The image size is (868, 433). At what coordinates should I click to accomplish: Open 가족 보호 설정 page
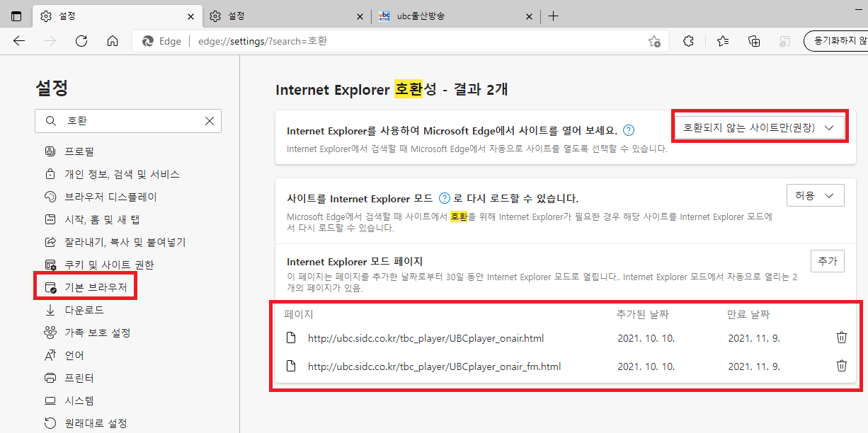tap(97, 333)
